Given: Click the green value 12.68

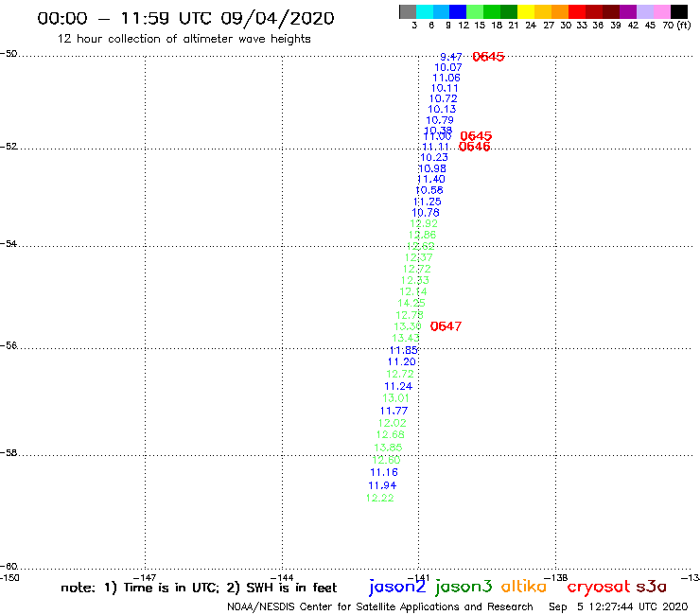Looking at the screenshot, I should coord(390,435).
